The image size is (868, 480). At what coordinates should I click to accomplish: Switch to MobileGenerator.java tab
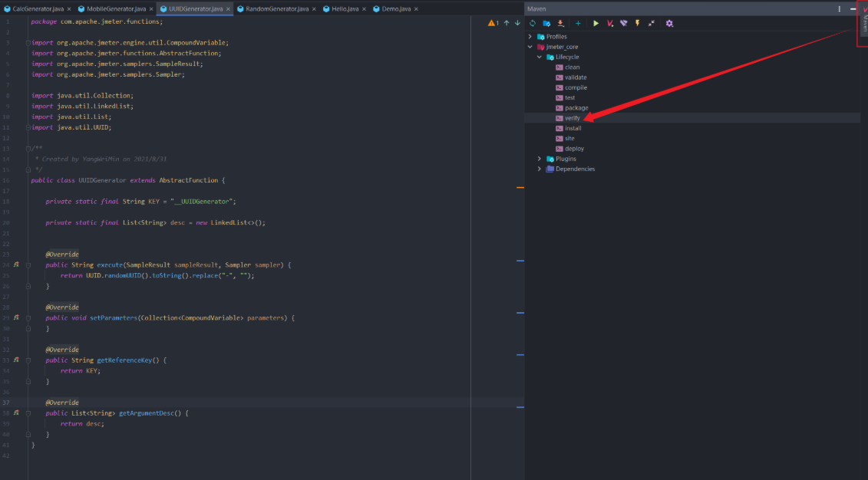tap(116, 9)
